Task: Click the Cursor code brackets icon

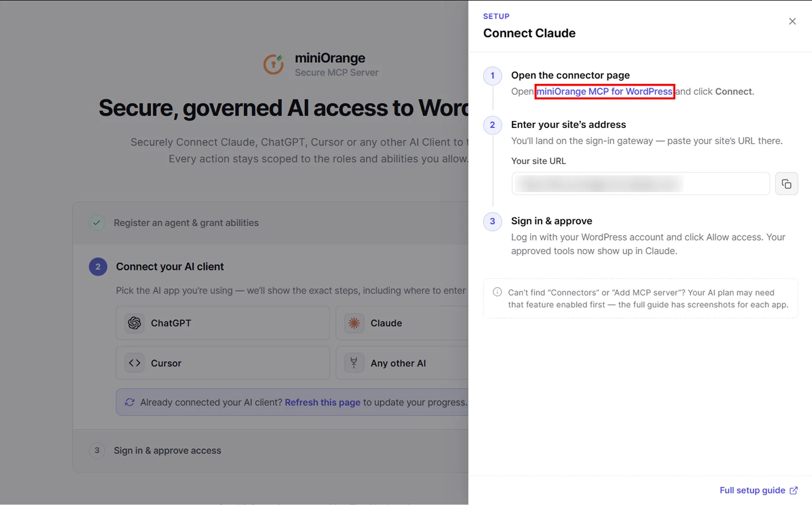Action: (134, 363)
